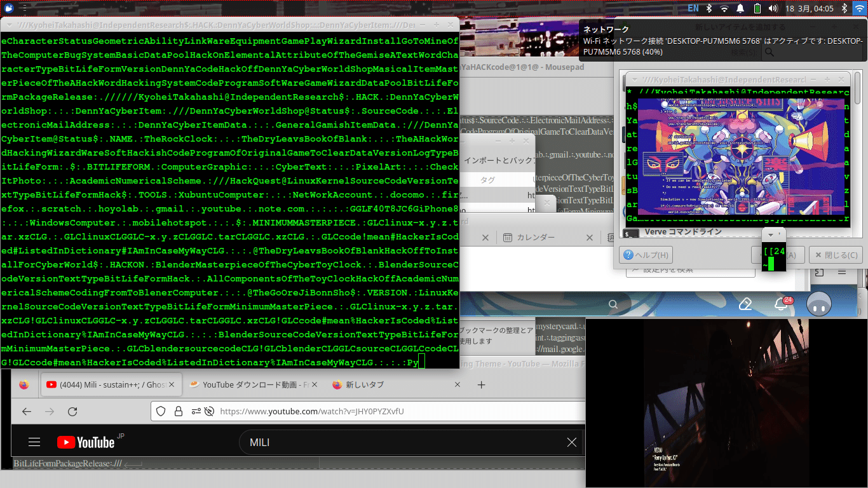Open the site permissions icon in URL bar
Image resolution: width=868 pixels, height=488 pixels.
pyautogui.click(x=195, y=411)
